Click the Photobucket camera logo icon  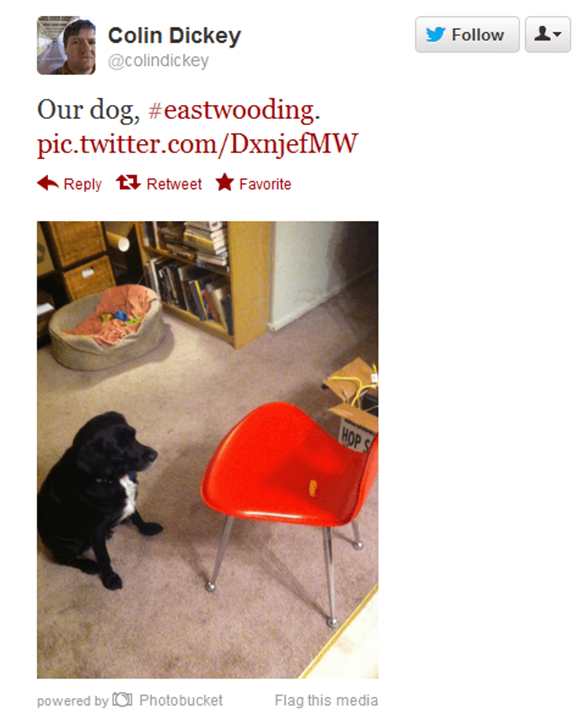122,700
